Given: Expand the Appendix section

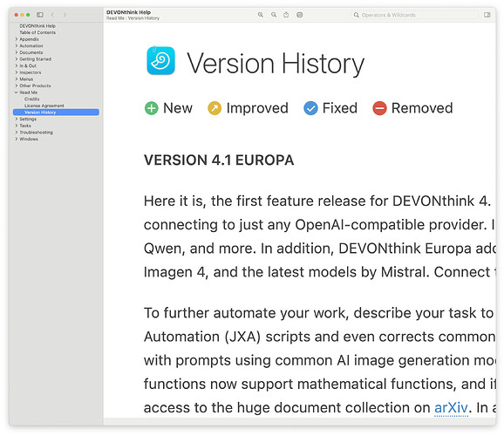Looking at the screenshot, I should [16, 39].
